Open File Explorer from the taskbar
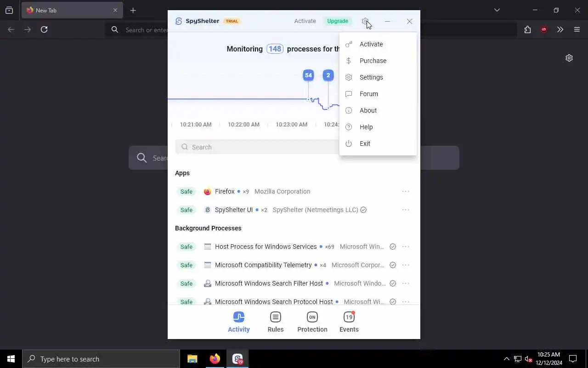Screen dimensions: 588x368 click(192, 359)
